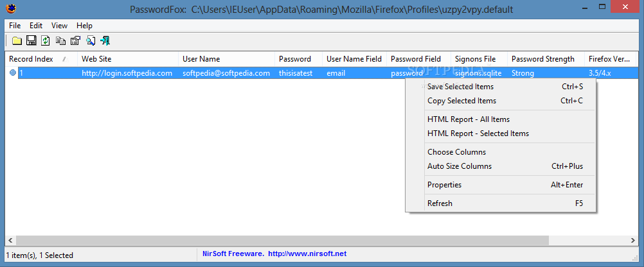Click the Refresh green arrows toolbar icon
This screenshot has height=267, width=644.
[x=46, y=40]
